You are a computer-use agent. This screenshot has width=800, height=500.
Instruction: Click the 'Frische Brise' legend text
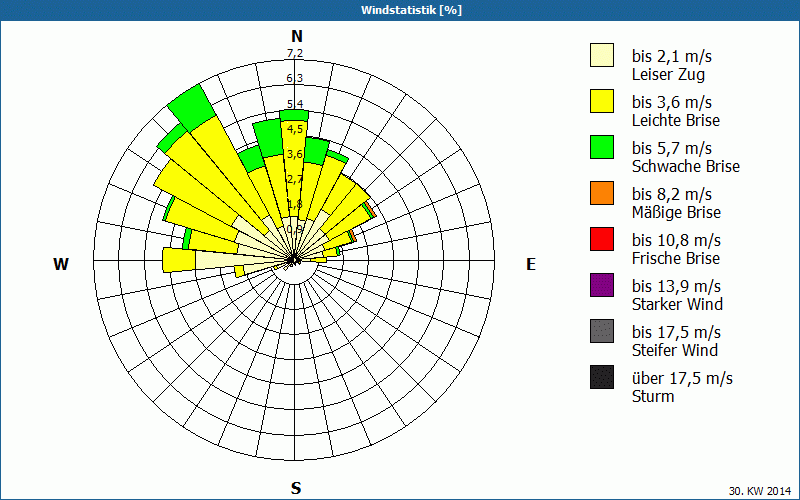coord(676,258)
